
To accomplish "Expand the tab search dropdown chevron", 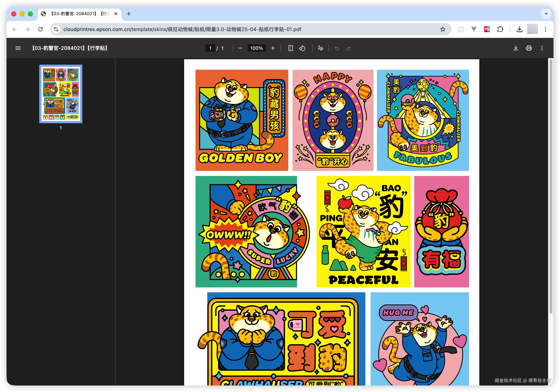I will (546, 14).
